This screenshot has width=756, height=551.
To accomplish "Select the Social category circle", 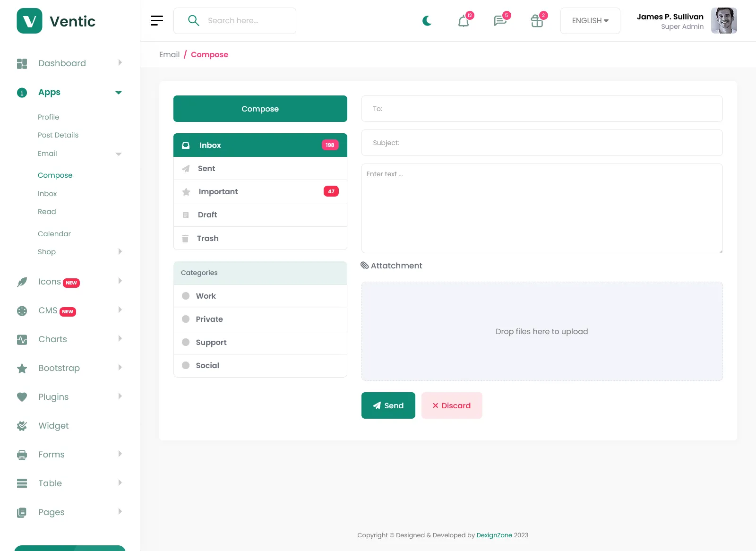I will coord(186,365).
